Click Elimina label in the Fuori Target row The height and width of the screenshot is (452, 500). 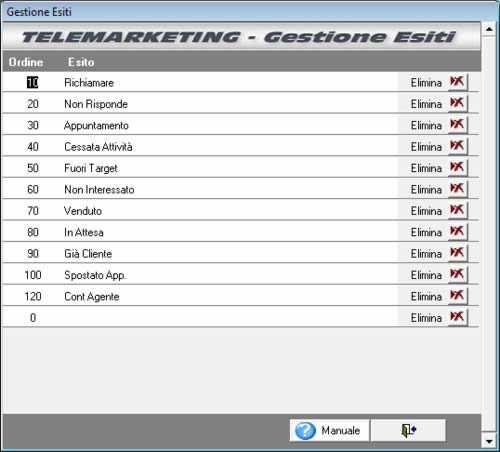(426, 168)
